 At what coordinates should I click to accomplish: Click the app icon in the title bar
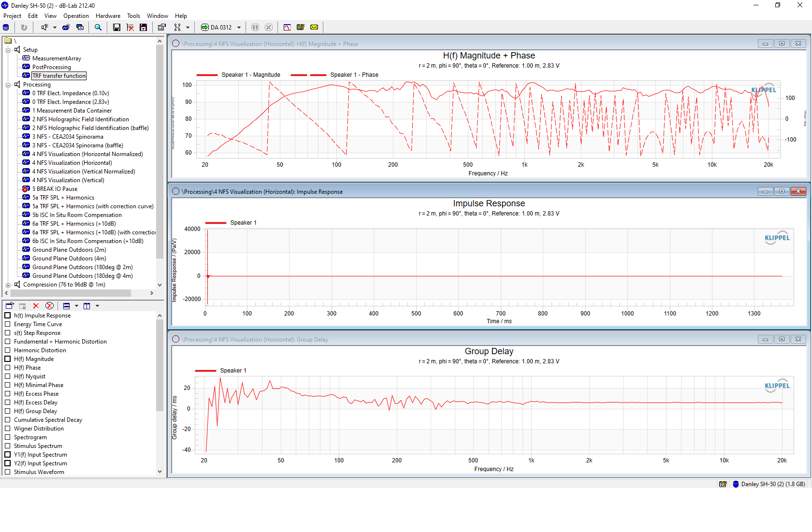[5, 5]
